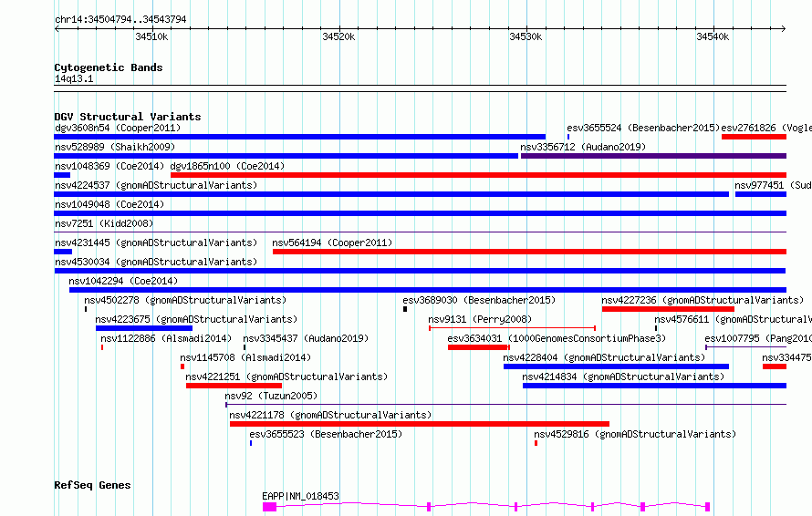Select the esv3655524 (Besenbacher2015) variant label
Image resolution: width=812 pixels, height=516 pixels.
tap(643, 128)
